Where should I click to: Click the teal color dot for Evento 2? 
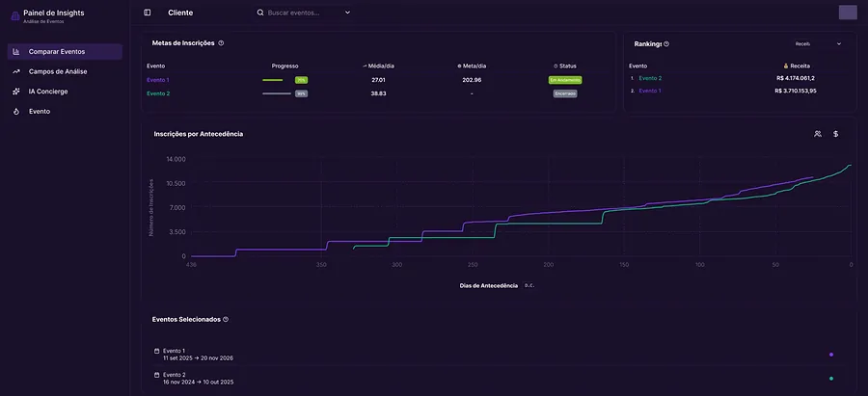click(x=831, y=379)
